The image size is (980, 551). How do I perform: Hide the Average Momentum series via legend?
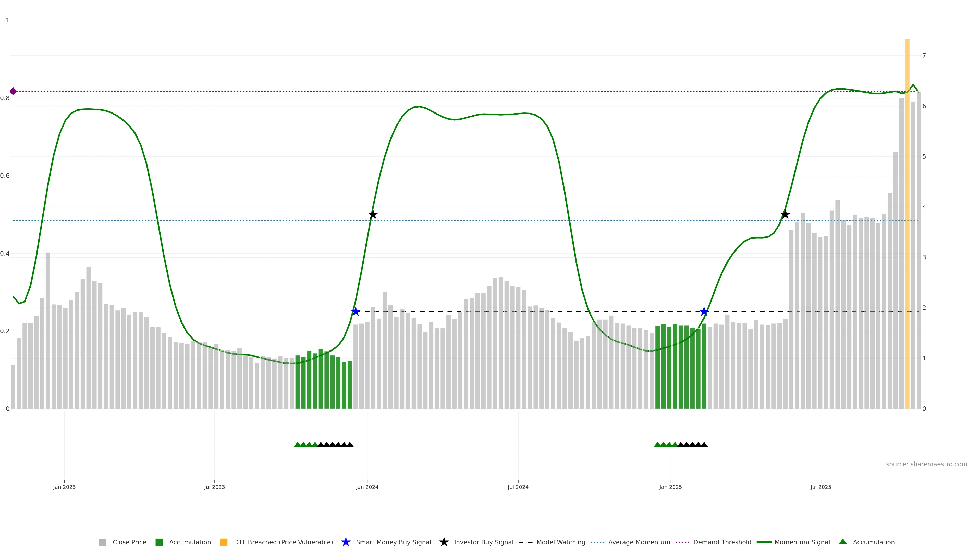(x=639, y=542)
